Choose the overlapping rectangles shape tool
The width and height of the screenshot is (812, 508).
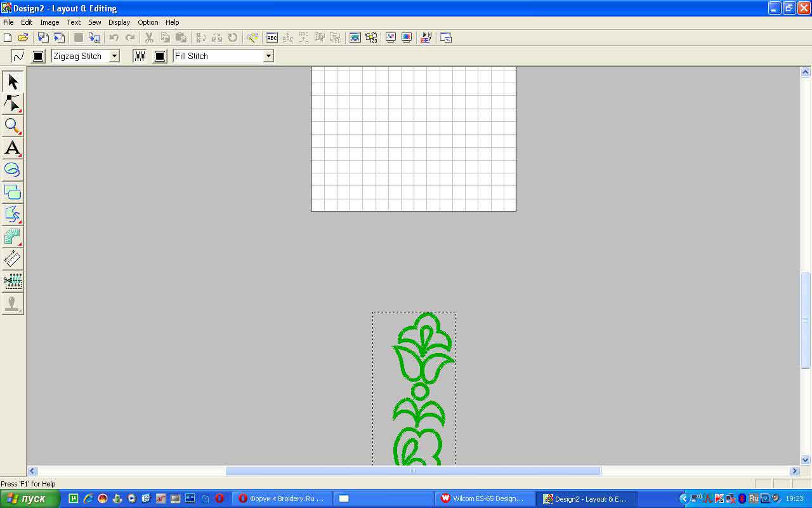click(13, 192)
